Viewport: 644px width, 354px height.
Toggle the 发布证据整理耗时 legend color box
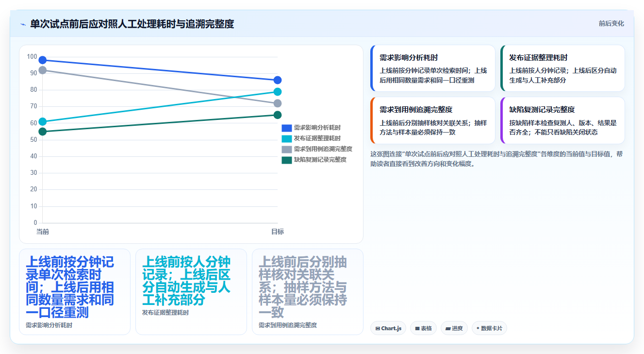point(287,138)
